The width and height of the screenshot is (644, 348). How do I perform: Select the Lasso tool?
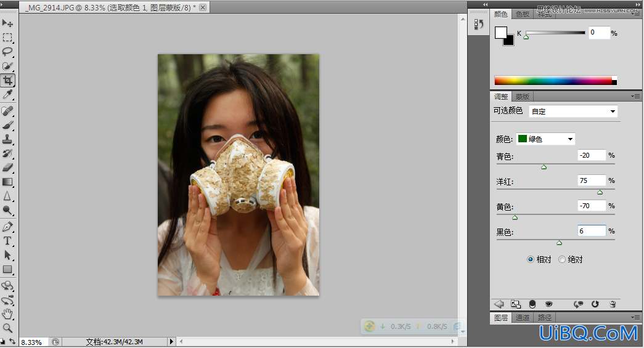(x=7, y=51)
